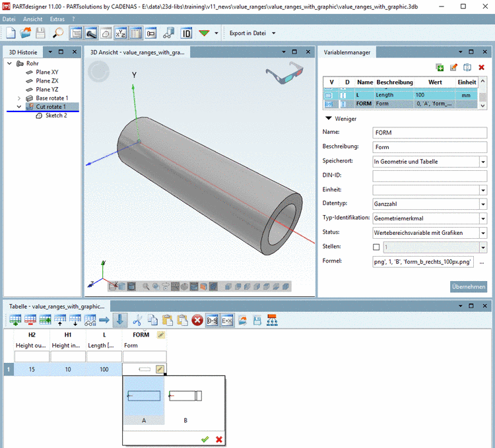Click the red circle delete icon in table toolbar
The width and height of the screenshot is (495, 448).
197,321
